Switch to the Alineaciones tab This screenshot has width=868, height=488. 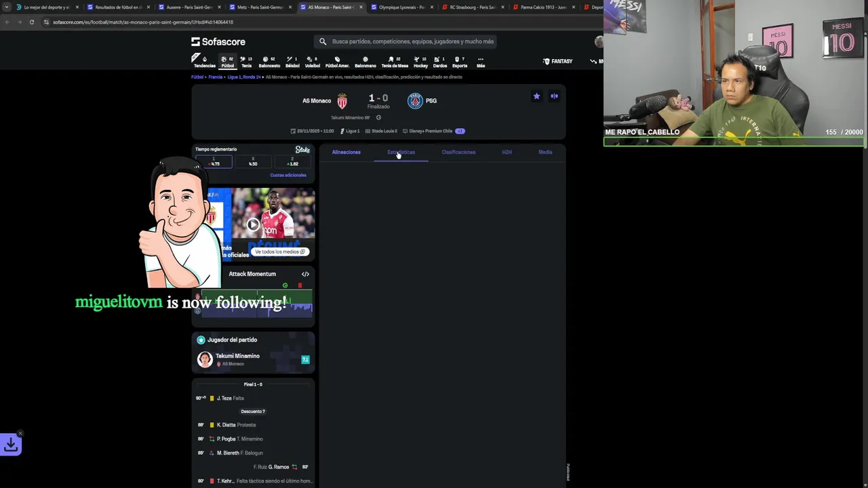pyautogui.click(x=346, y=152)
